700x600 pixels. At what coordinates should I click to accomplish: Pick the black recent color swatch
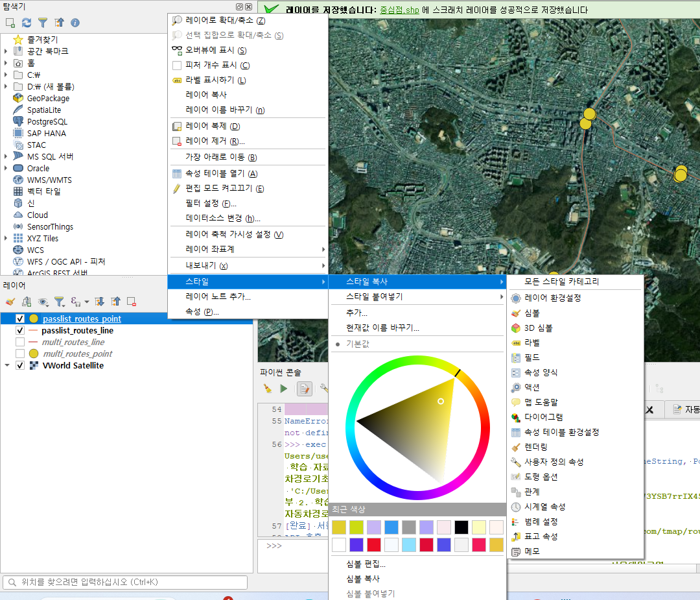tap(461, 527)
